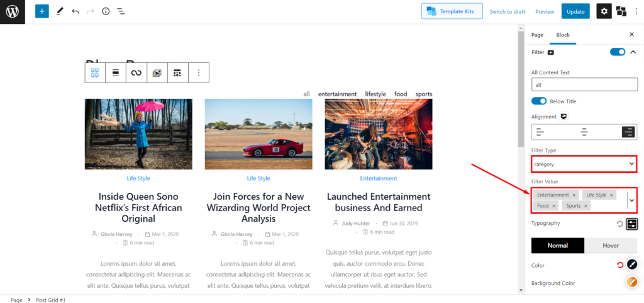Open the List View outline icon
The height and width of the screenshot is (303, 644).
coord(121,11)
